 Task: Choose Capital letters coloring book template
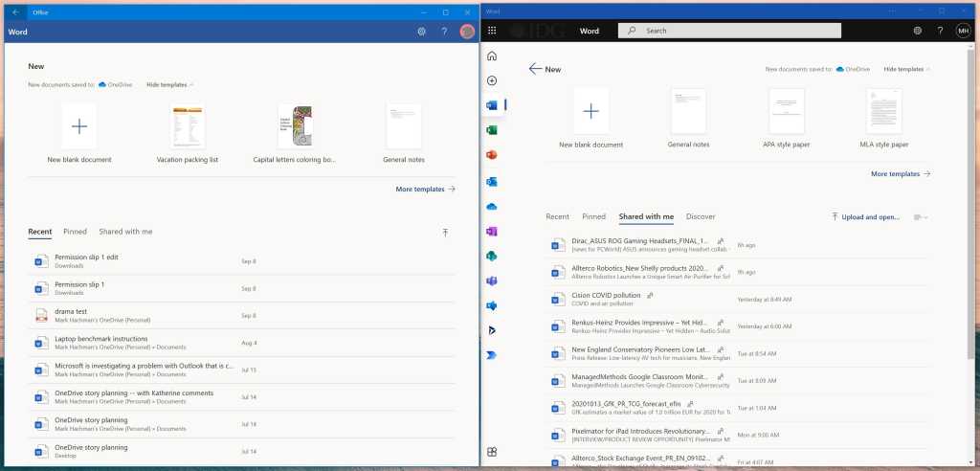click(x=295, y=133)
